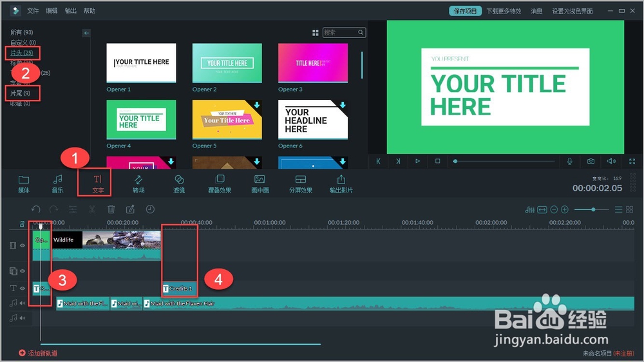Open the 文件 menu

tap(33, 11)
